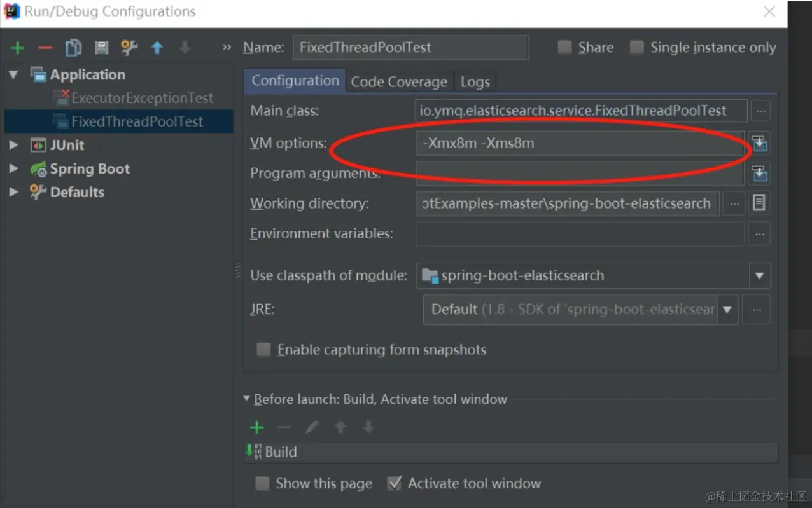Viewport: 812px width, 508px height.
Task: Focus the Working directory field
Action: pyautogui.click(x=568, y=203)
